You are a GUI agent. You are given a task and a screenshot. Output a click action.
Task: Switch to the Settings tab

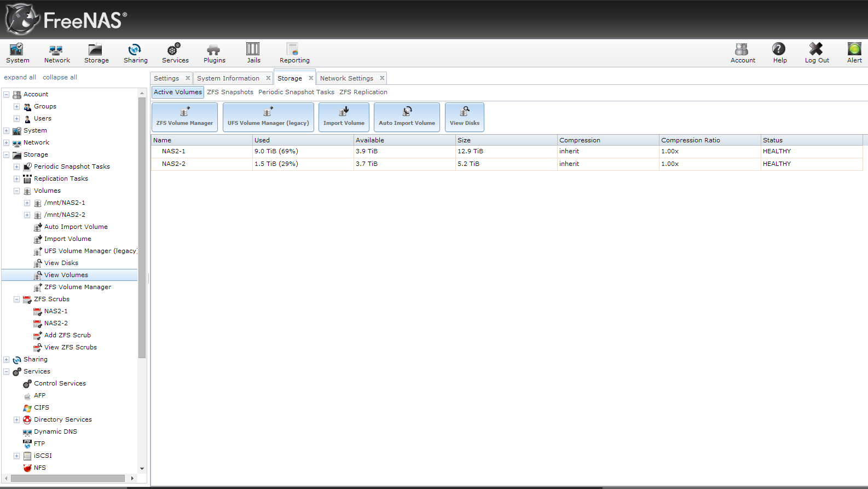166,78
